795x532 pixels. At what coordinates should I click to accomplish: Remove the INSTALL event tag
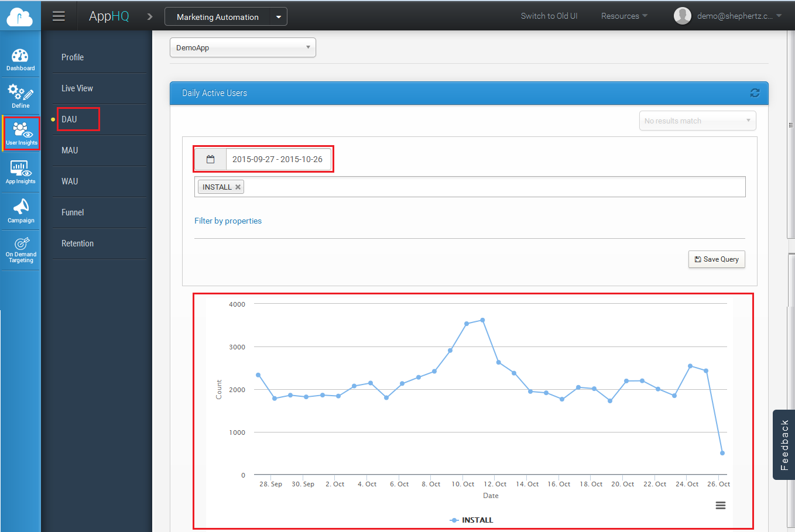[x=238, y=187]
